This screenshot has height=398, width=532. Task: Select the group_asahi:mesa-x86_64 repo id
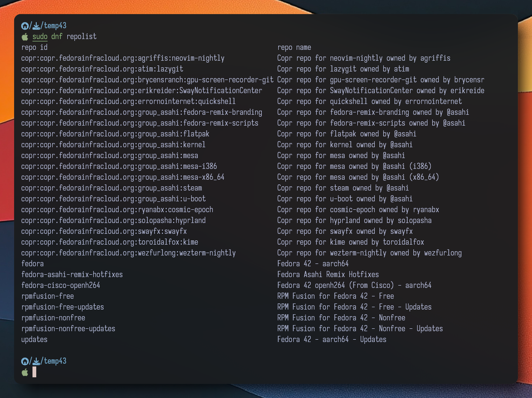(123, 178)
